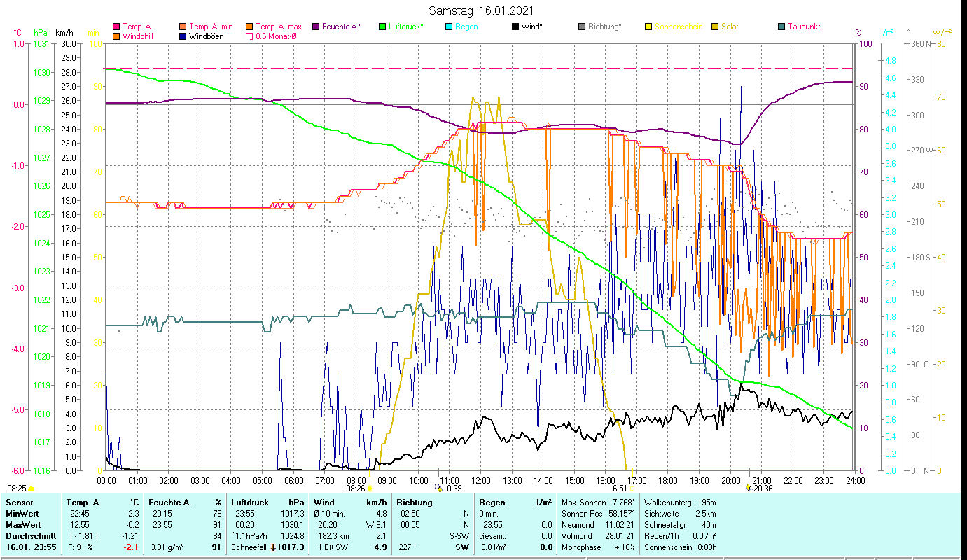Click the falling pressure arrow before 1017.3
This screenshot has width=967, height=560.
[273, 547]
